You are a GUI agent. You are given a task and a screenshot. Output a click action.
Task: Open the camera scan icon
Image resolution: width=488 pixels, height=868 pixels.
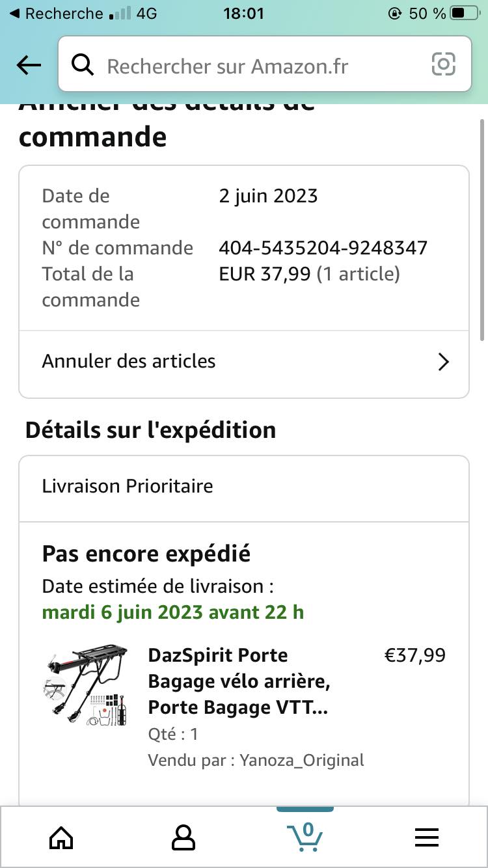click(444, 64)
